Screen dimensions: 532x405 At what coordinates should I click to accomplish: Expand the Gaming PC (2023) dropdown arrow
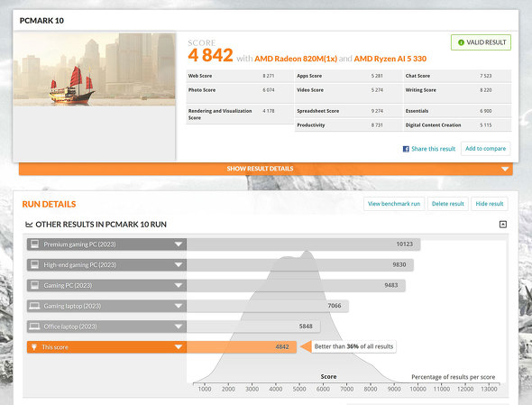point(179,286)
